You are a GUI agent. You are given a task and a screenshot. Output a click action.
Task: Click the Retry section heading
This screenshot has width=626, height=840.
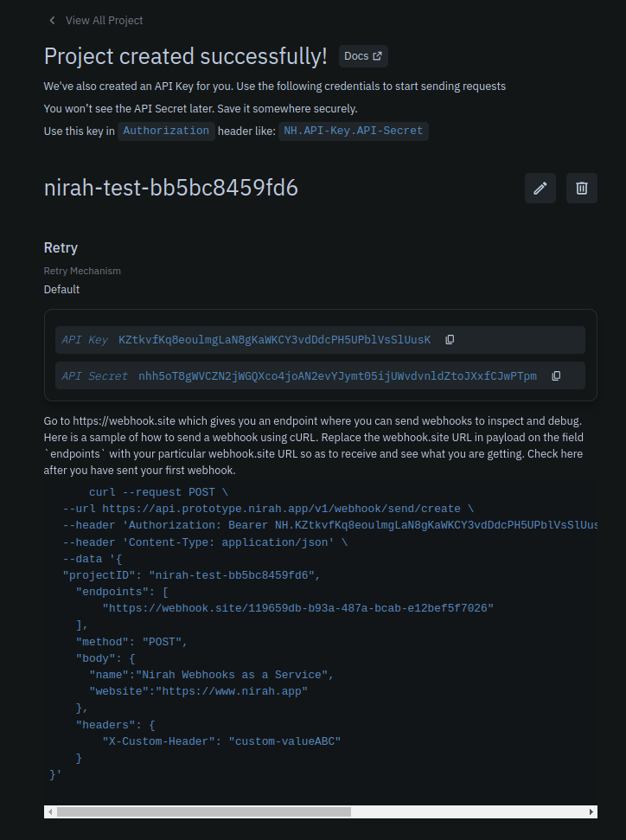tap(60, 247)
